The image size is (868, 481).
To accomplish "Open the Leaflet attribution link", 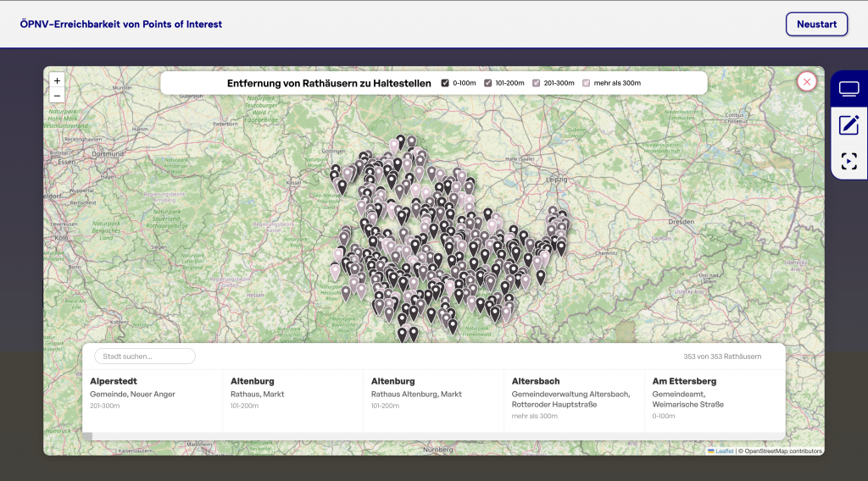I will pyautogui.click(x=724, y=451).
